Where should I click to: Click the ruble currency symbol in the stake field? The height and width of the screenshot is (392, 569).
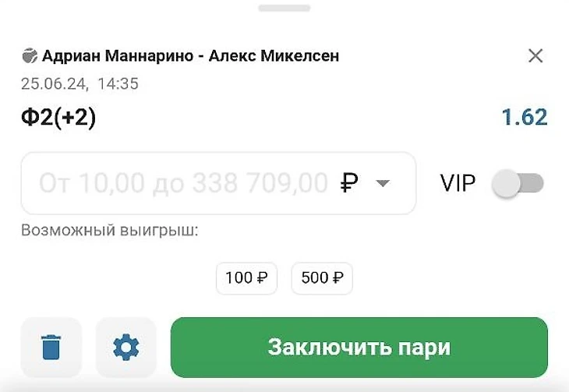pyautogui.click(x=349, y=183)
